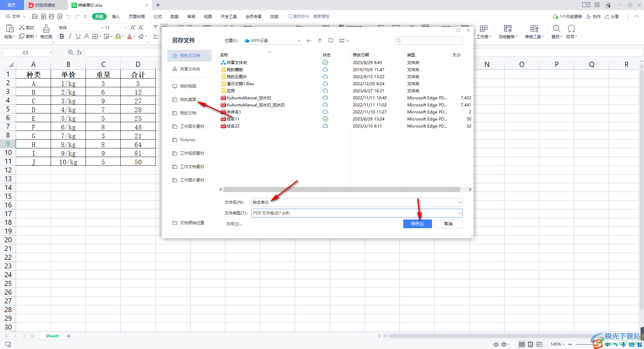Click the back arrow in save dialog
This screenshot has width=644, height=349.
click(309, 41)
